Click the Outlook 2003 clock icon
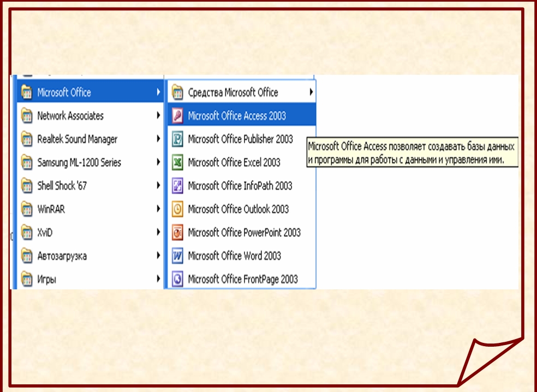 coord(177,209)
